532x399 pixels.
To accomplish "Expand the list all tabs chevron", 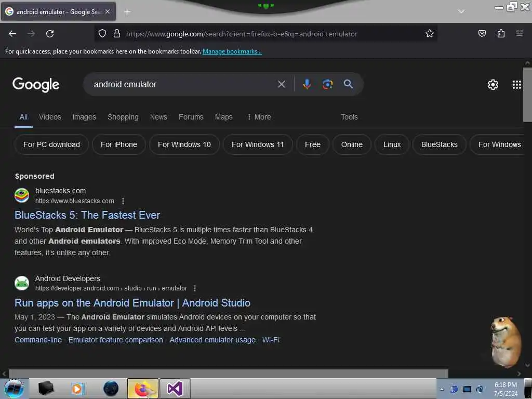I will tap(461, 11).
